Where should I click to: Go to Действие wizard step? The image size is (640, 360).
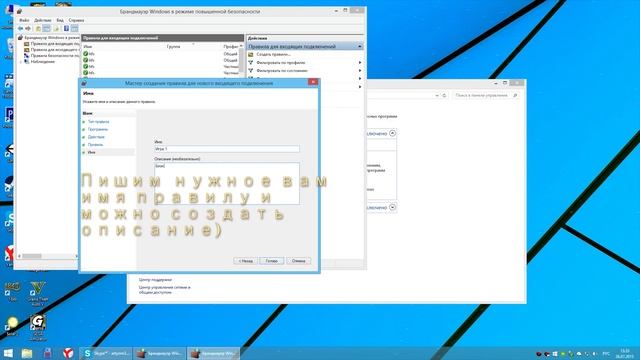click(96, 137)
